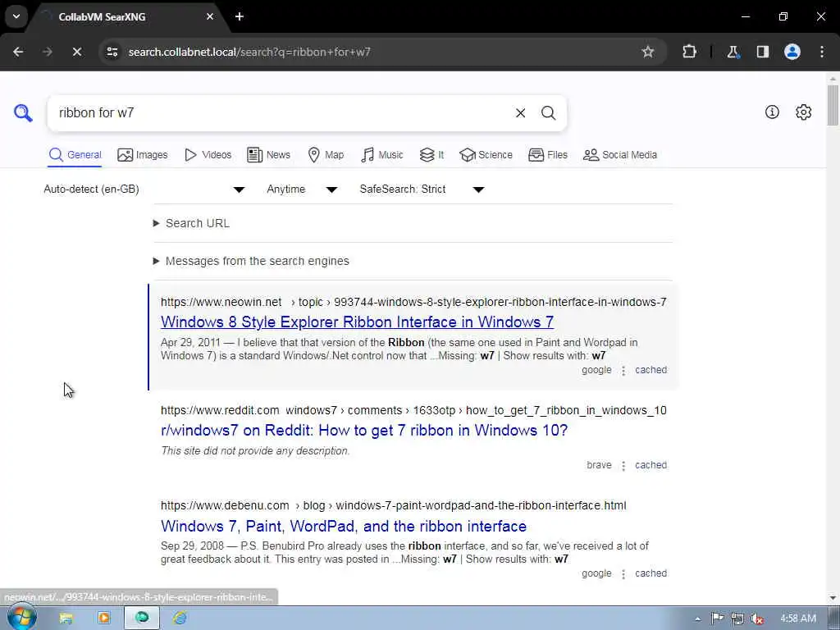840x630 pixels.
Task: Click the google engine label on neowin result
Action: tap(596, 370)
